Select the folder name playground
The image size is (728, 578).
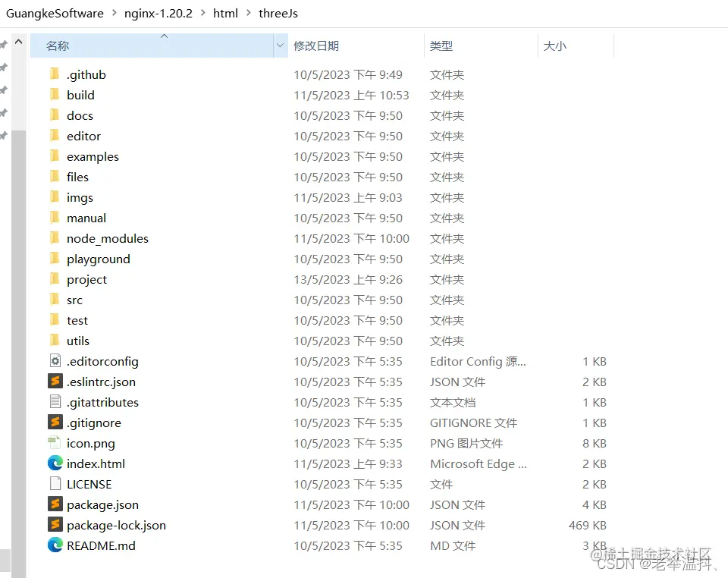(x=99, y=259)
